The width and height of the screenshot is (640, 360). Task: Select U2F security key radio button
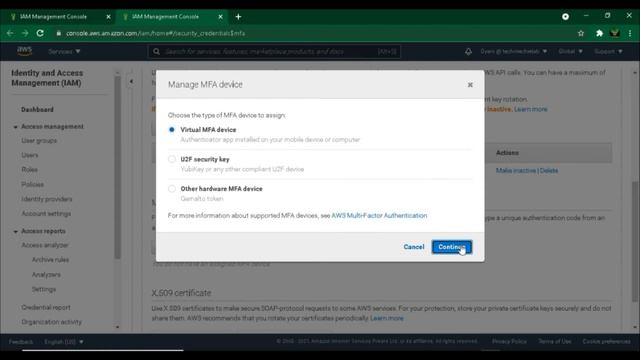(172, 159)
